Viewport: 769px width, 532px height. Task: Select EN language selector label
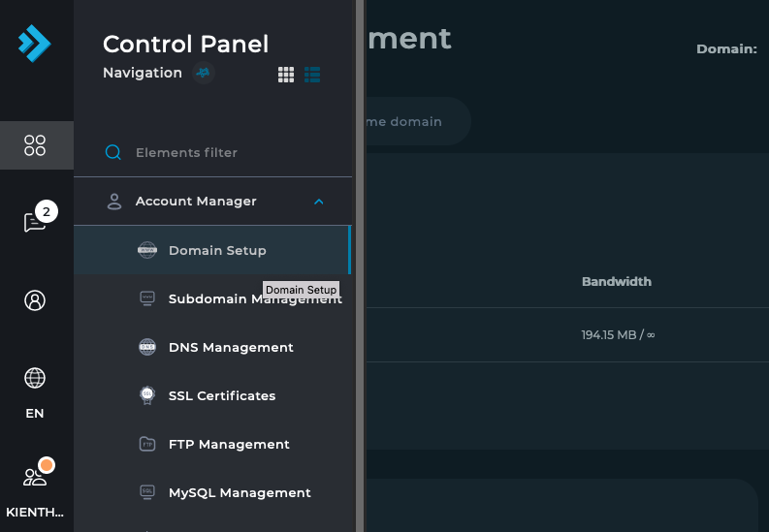click(35, 414)
